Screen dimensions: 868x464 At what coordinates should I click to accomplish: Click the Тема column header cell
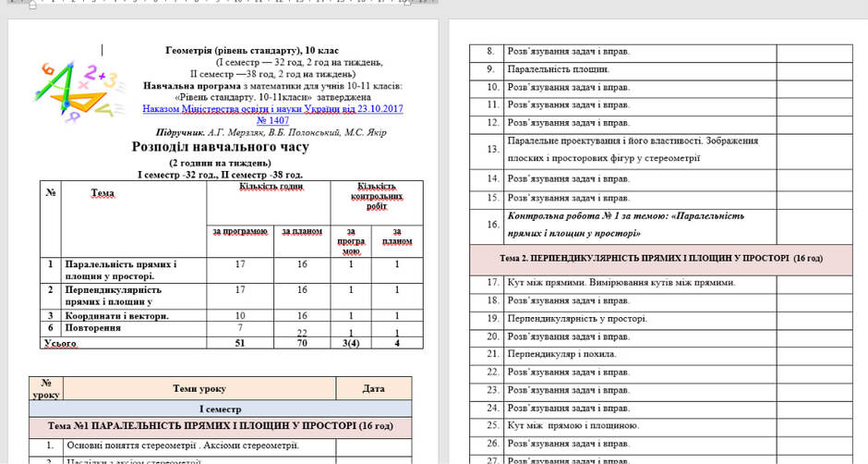click(133, 219)
